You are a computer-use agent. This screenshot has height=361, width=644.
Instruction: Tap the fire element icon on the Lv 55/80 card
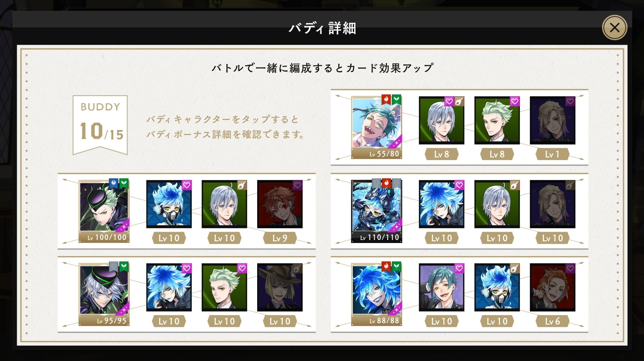387,99
